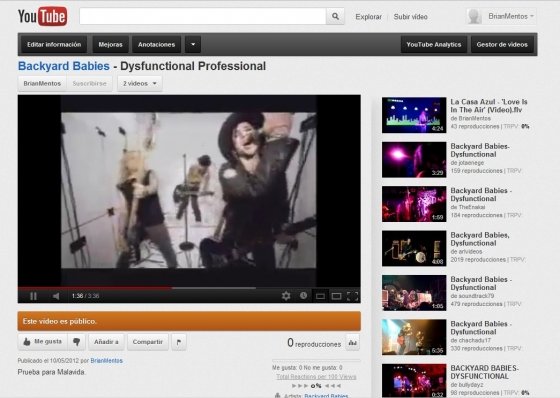Open the thumbnail of TheEnakai's video
The image size is (560, 398).
(414, 204)
